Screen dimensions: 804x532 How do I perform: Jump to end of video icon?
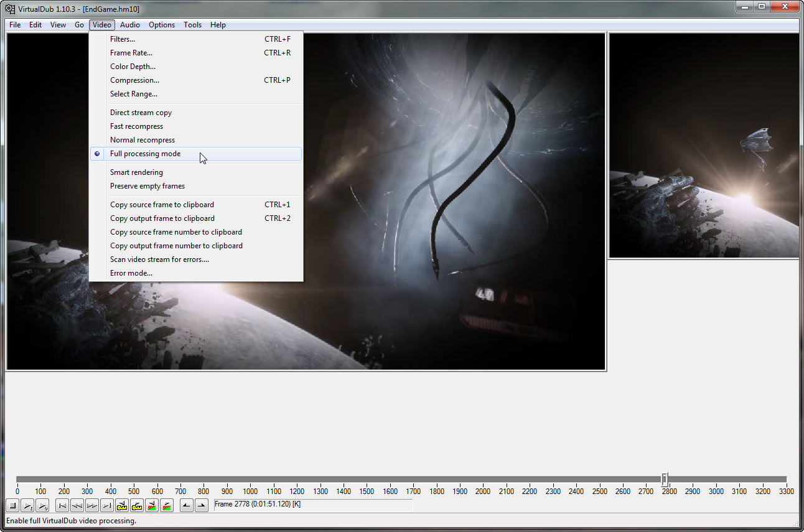tap(107, 506)
